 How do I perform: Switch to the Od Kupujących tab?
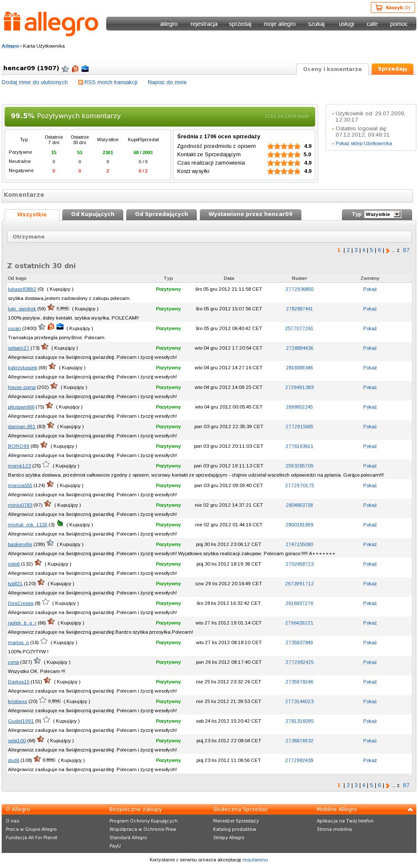[93, 214]
